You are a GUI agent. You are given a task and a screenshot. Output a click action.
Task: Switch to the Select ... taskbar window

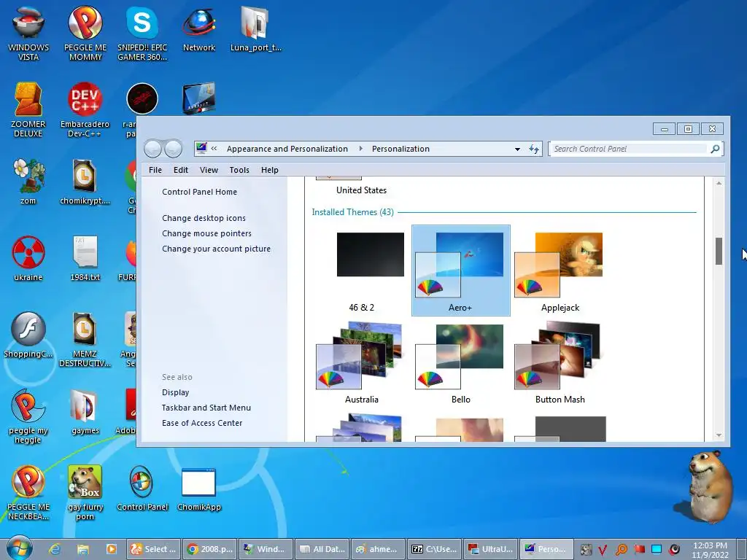pyautogui.click(x=153, y=549)
